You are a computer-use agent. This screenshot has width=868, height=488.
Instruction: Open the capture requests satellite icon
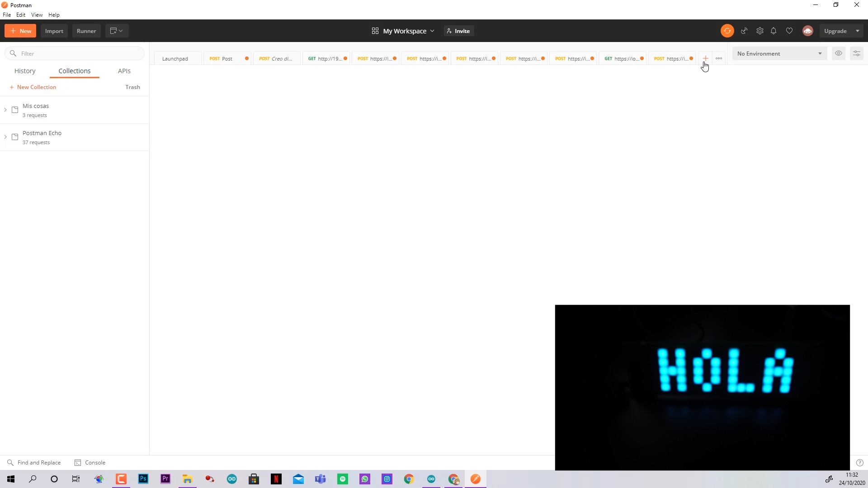coord(744,31)
